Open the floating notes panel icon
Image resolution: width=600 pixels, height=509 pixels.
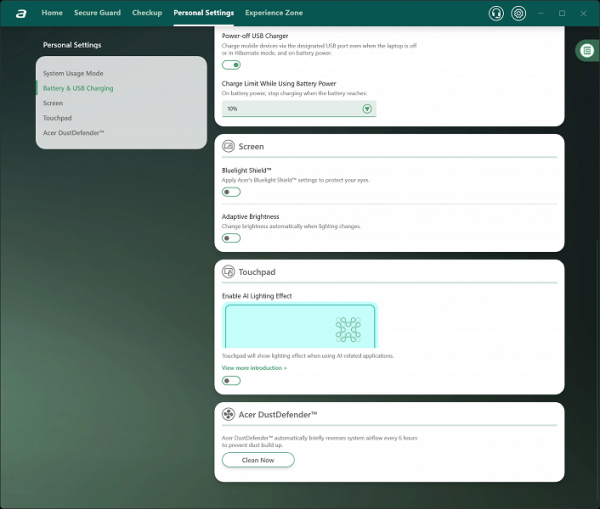coord(587,50)
